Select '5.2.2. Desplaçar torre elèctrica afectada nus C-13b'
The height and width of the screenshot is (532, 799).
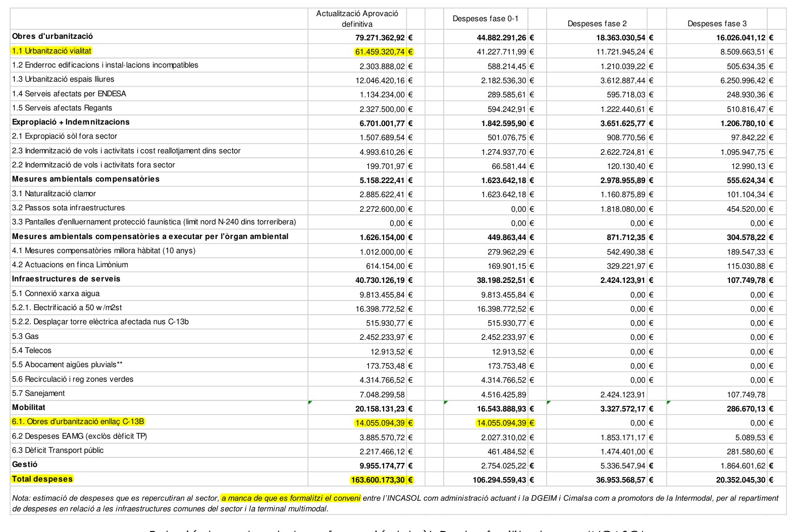tap(100, 322)
